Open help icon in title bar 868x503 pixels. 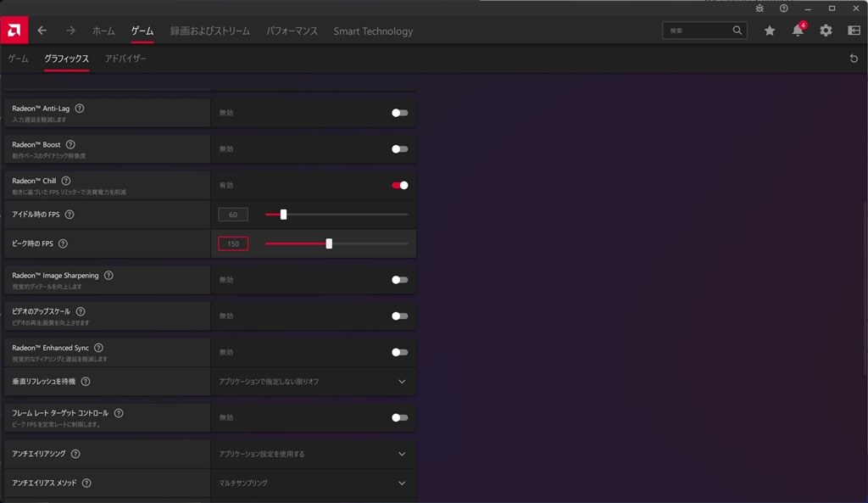point(784,8)
